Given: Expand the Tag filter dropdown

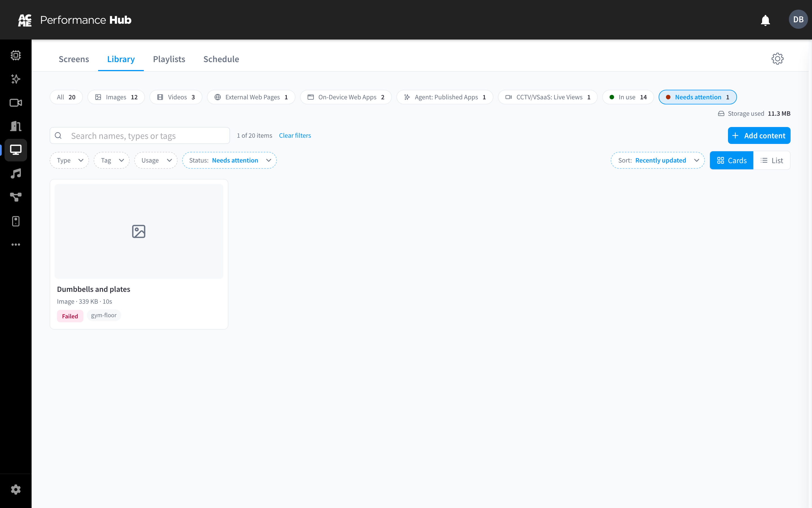Looking at the screenshot, I should (x=112, y=160).
